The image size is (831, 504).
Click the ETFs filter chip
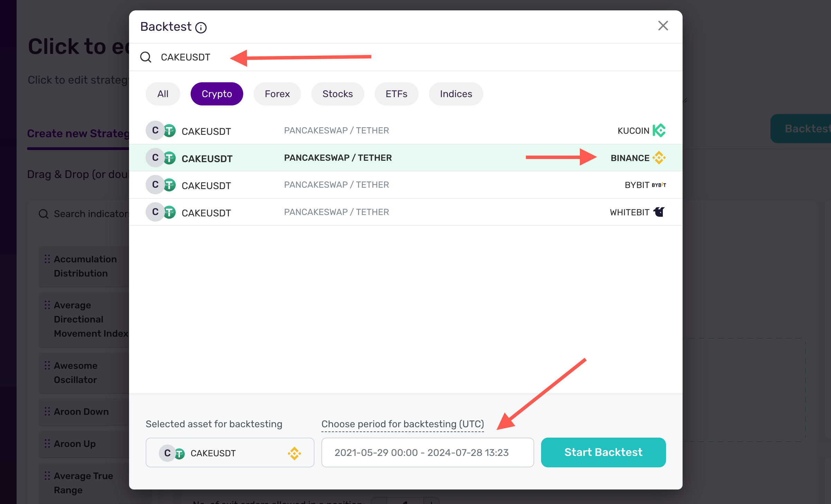click(x=396, y=94)
